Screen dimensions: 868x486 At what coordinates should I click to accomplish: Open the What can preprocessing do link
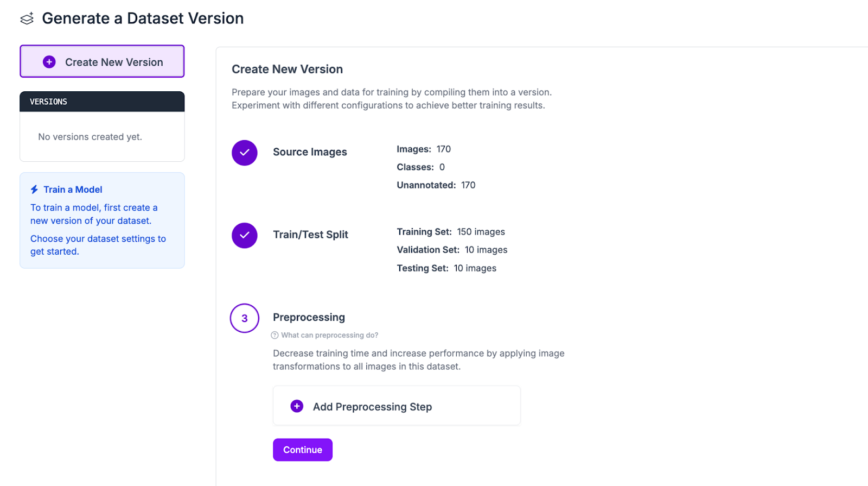[329, 335]
